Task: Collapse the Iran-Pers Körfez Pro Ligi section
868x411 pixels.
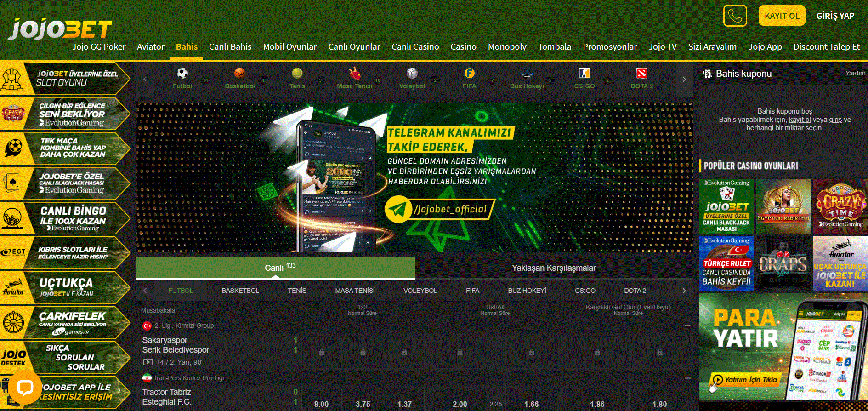Action: [687, 378]
